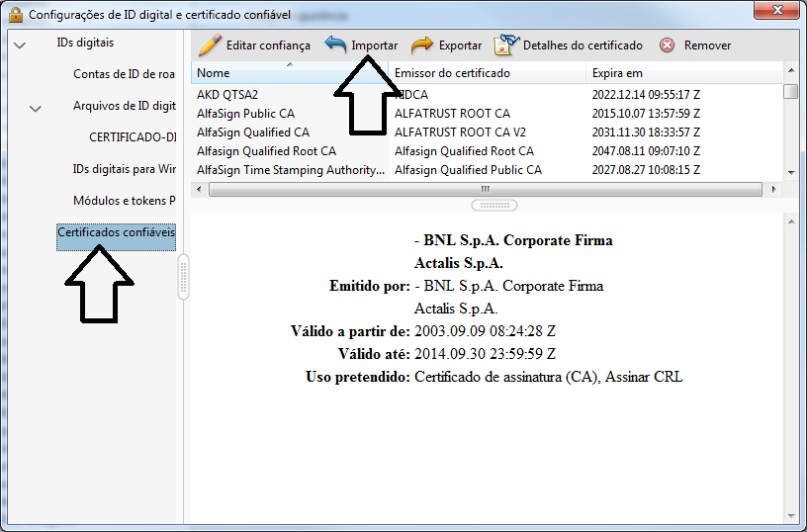Click the lock icon in title bar
807x532 pixels.
tap(15, 15)
